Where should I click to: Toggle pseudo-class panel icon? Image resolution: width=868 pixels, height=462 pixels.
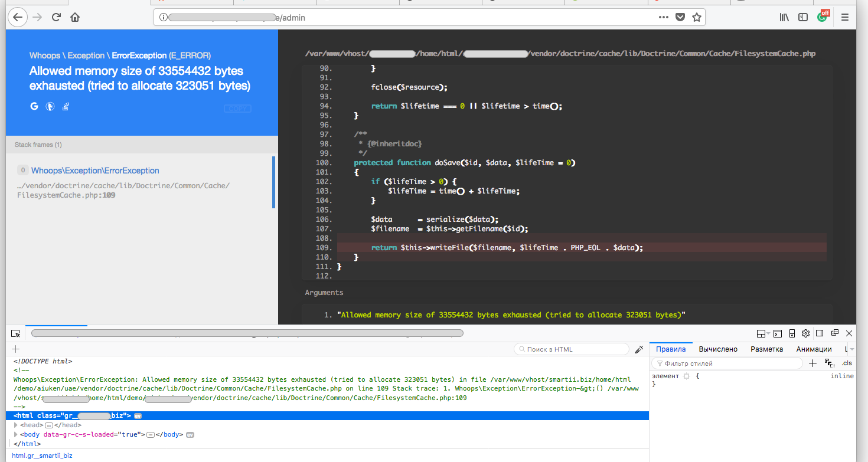coord(829,363)
